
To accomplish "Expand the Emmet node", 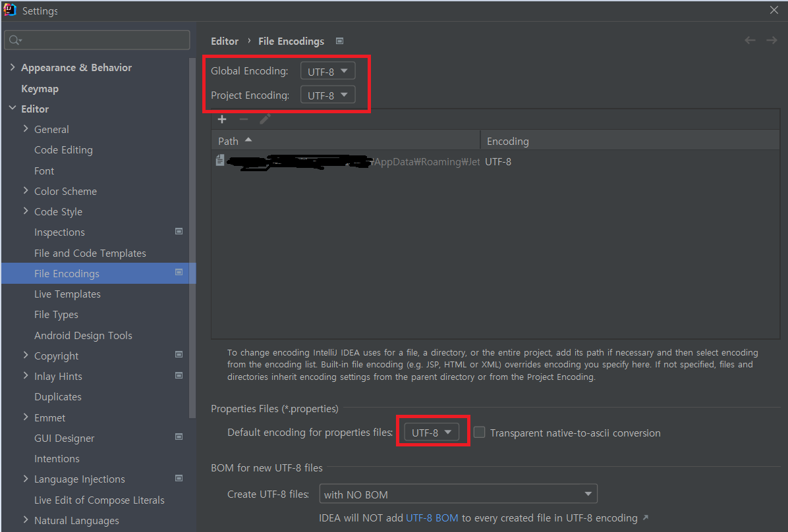I will (26, 417).
